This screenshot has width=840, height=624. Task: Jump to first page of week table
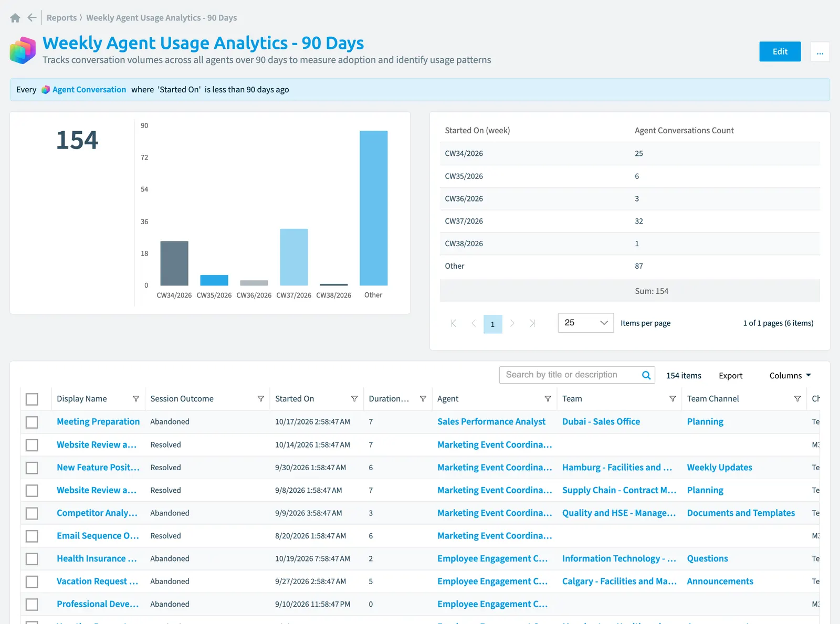click(x=454, y=323)
